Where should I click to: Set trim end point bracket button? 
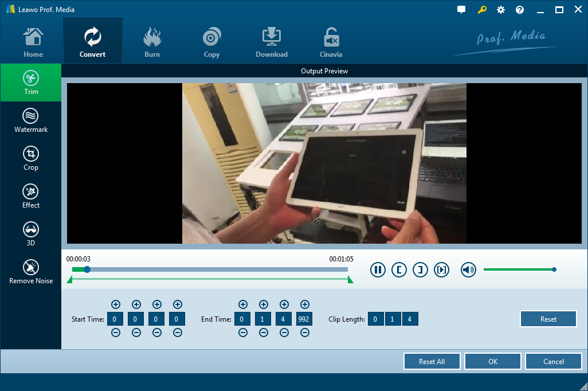(x=420, y=269)
